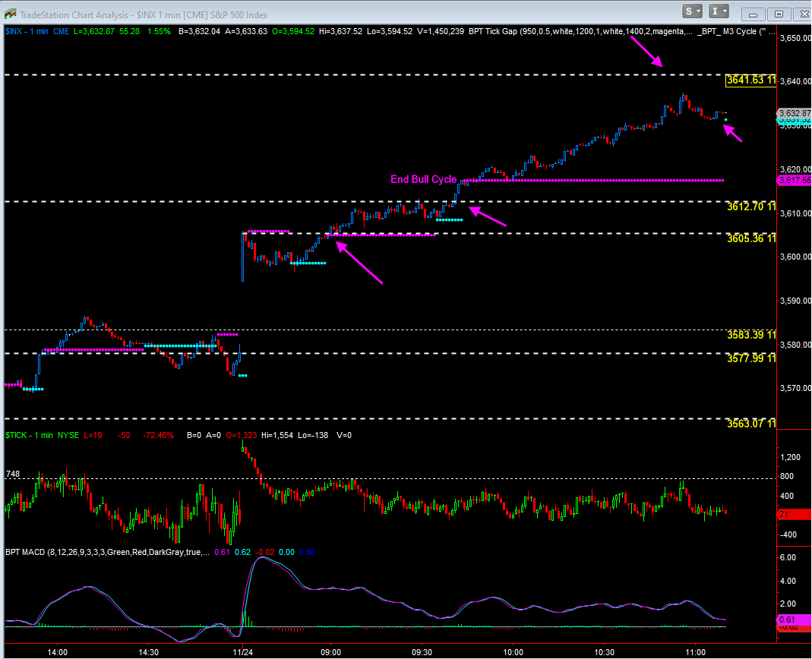Click the 11/24 date marker on time axis

(x=242, y=651)
